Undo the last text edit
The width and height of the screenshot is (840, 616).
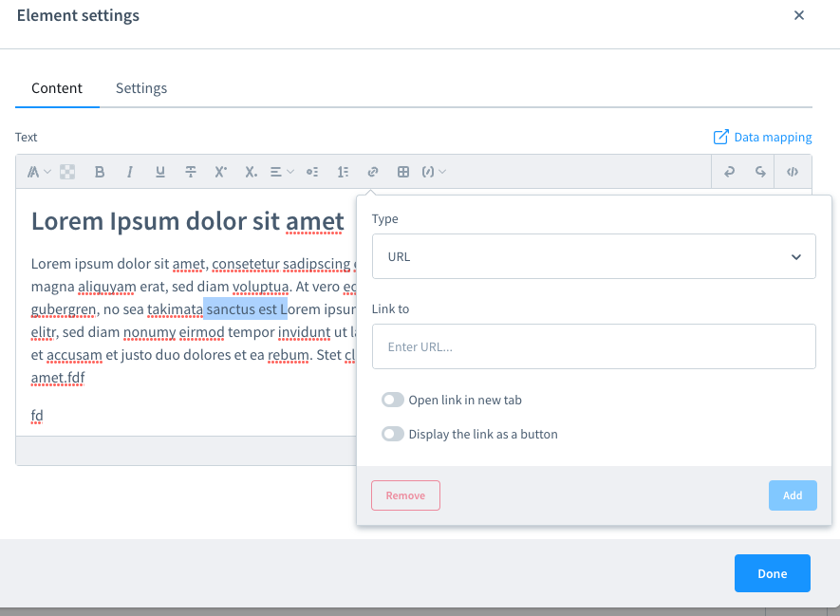729,172
